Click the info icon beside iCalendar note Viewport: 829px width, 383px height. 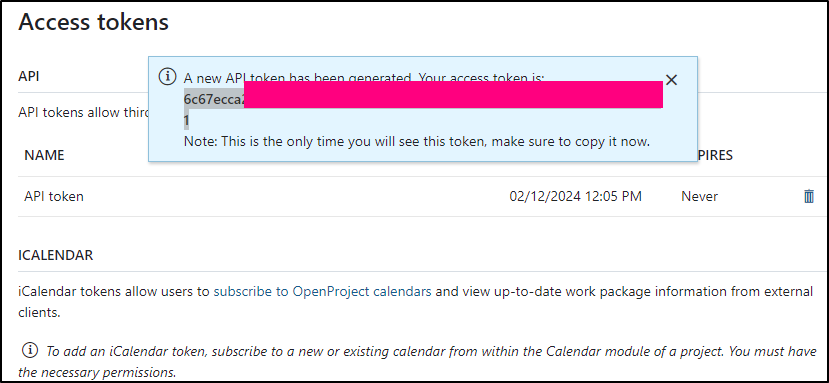coord(30,350)
